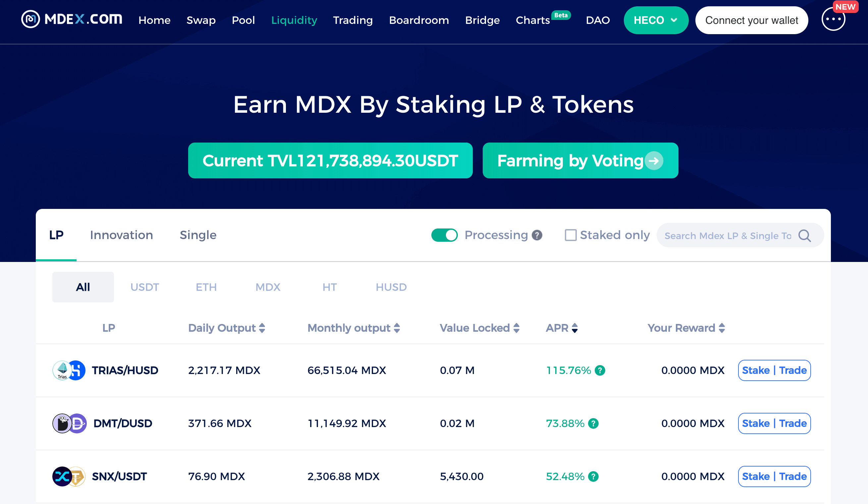Check the Staked only checkbox
Viewport: 868px width, 504px height.
(x=570, y=235)
